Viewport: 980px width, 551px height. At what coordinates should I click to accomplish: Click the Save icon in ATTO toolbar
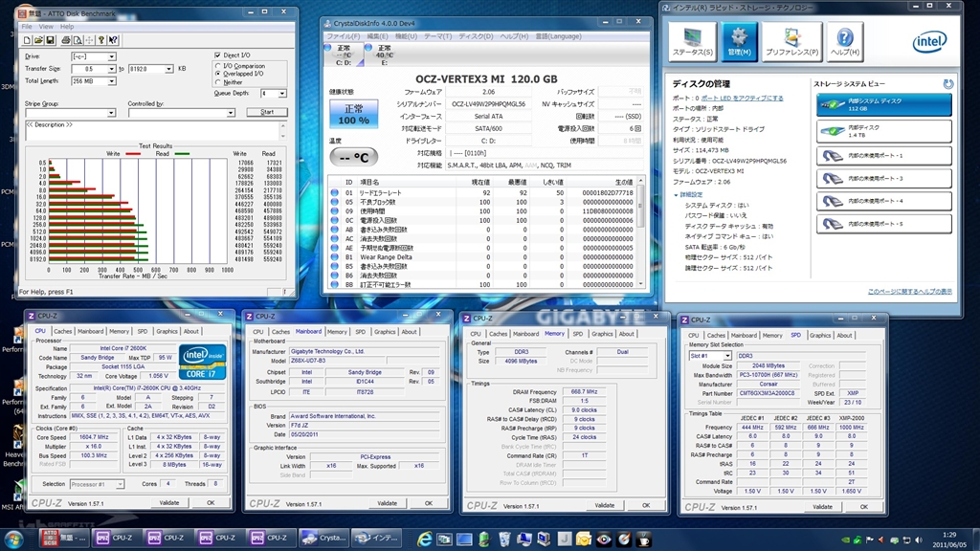[x=50, y=40]
